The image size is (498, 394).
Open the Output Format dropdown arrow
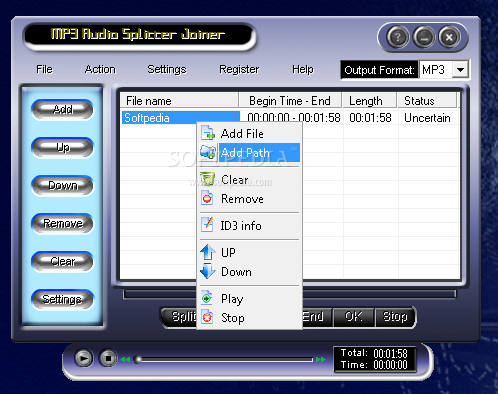click(460, 70)
